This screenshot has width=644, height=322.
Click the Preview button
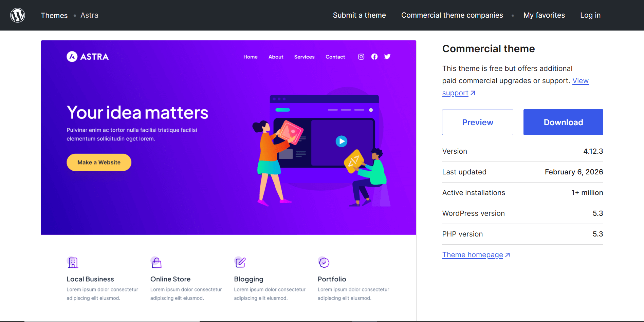[478, 122]
